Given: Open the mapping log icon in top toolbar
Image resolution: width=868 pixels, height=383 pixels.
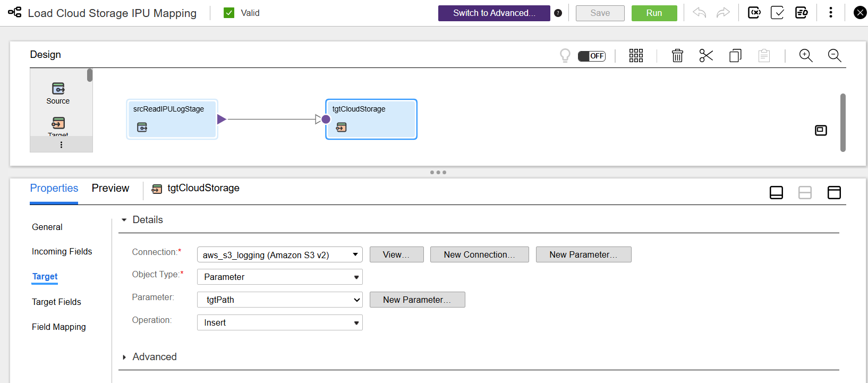Looking at the screenshot, I should coord(801,13).
